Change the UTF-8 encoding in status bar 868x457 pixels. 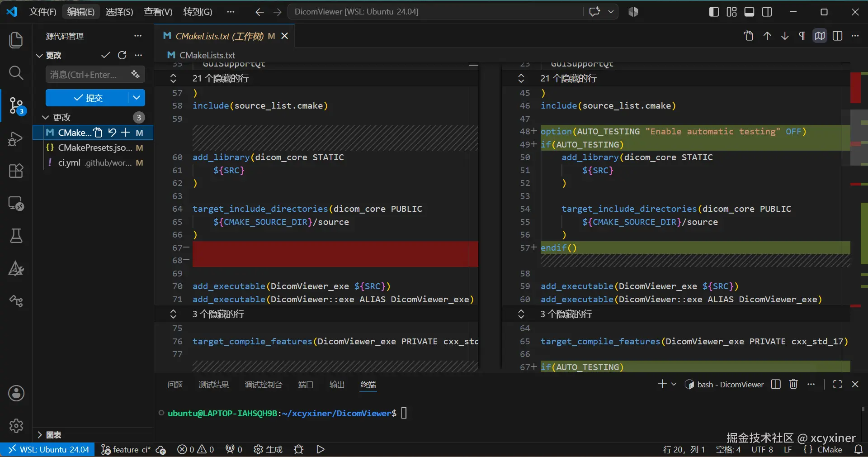point(762,449)
